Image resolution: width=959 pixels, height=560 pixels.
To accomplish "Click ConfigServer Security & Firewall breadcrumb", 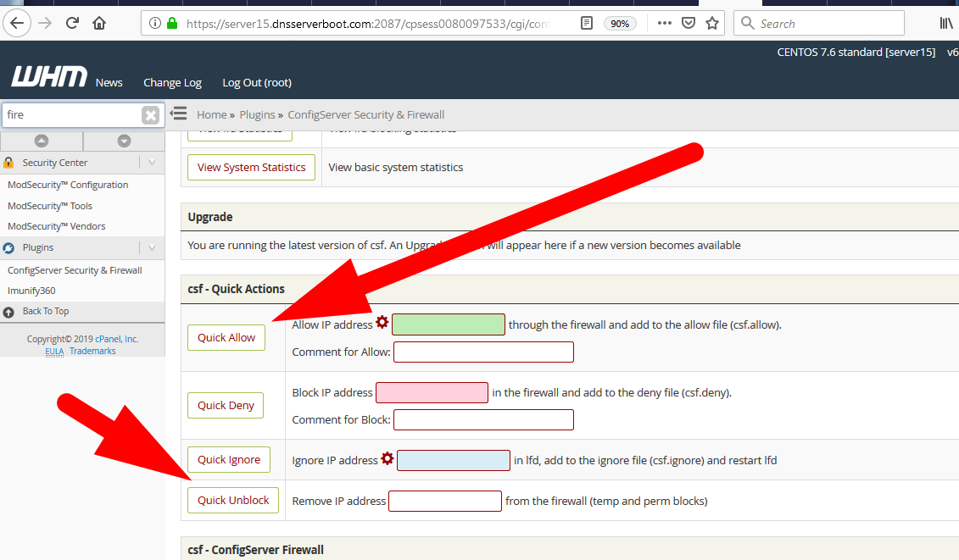I will (365, 115).
